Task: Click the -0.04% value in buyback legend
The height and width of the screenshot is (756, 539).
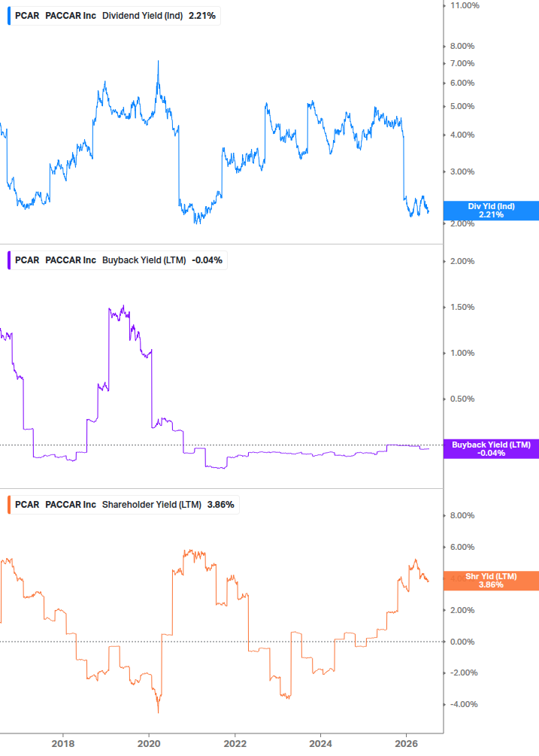Action: coord(207,260)
